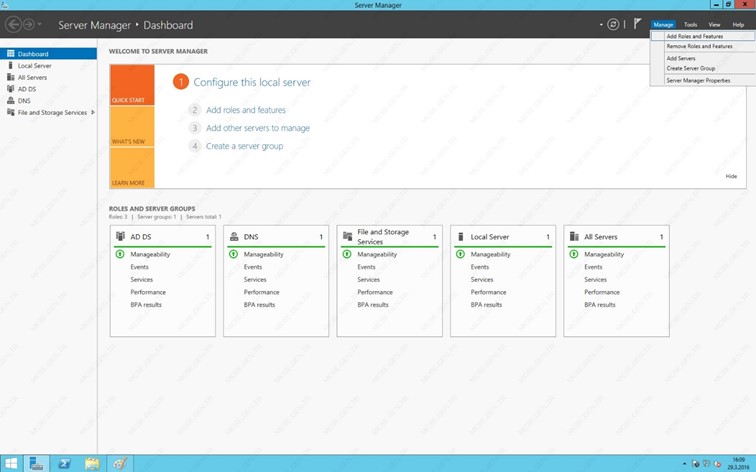
Task: Open the Help menu
Action: coord(738,25)
